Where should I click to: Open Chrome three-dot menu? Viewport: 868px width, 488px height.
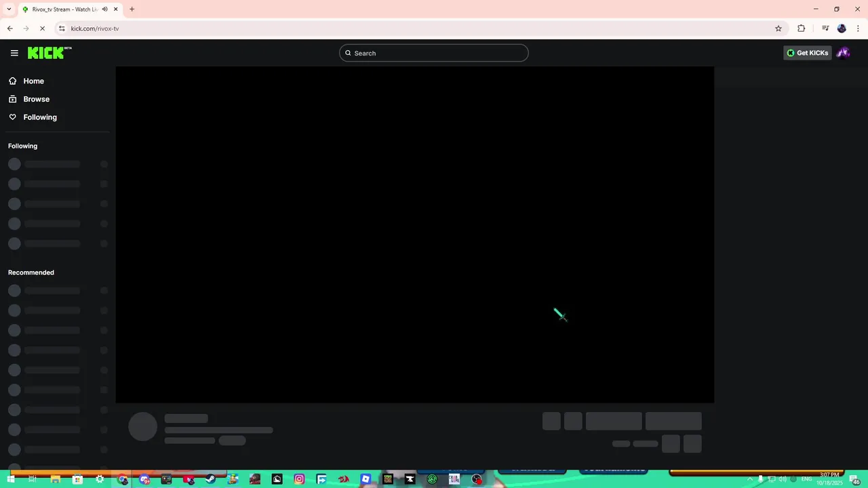[858, 28]
